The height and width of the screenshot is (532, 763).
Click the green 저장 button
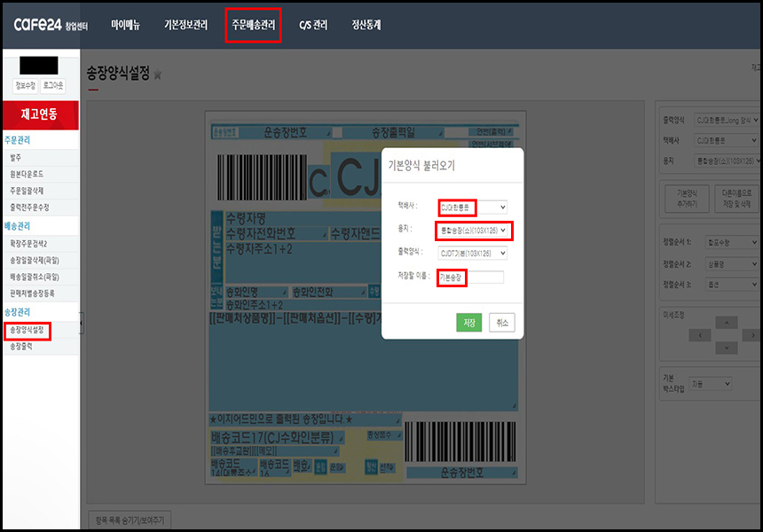(469, 323)
